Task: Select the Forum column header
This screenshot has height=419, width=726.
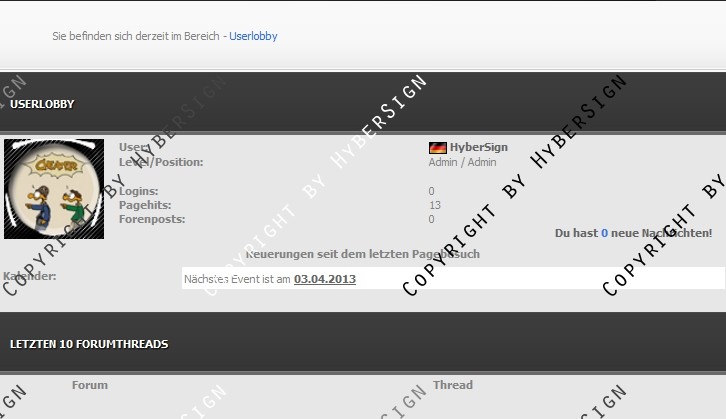Action: [90, 385]
